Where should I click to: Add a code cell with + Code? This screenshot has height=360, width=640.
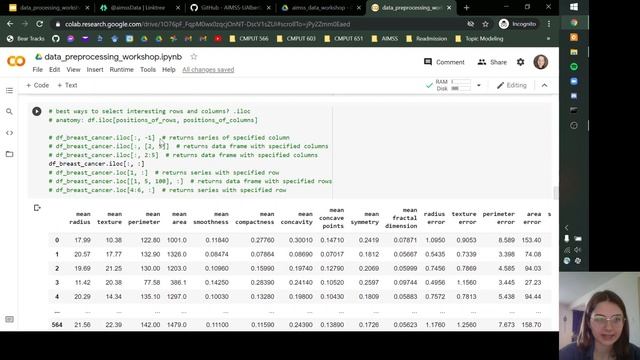[x=38, y=85]
